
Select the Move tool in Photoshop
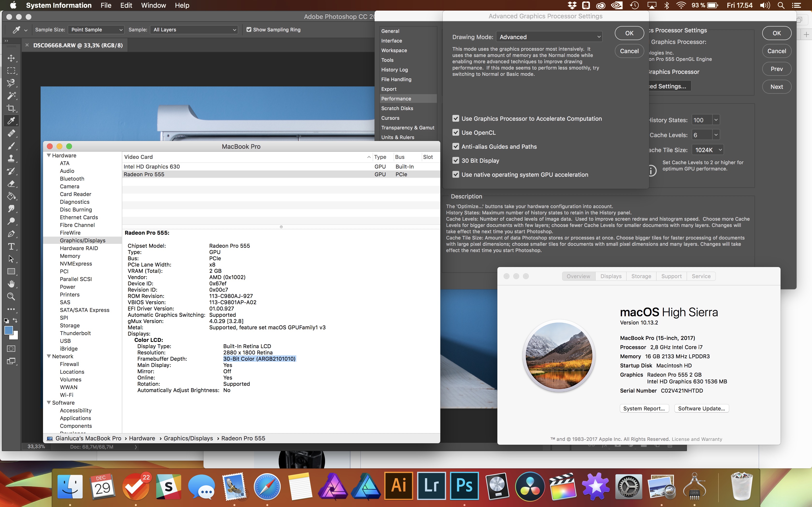(11, 58)
